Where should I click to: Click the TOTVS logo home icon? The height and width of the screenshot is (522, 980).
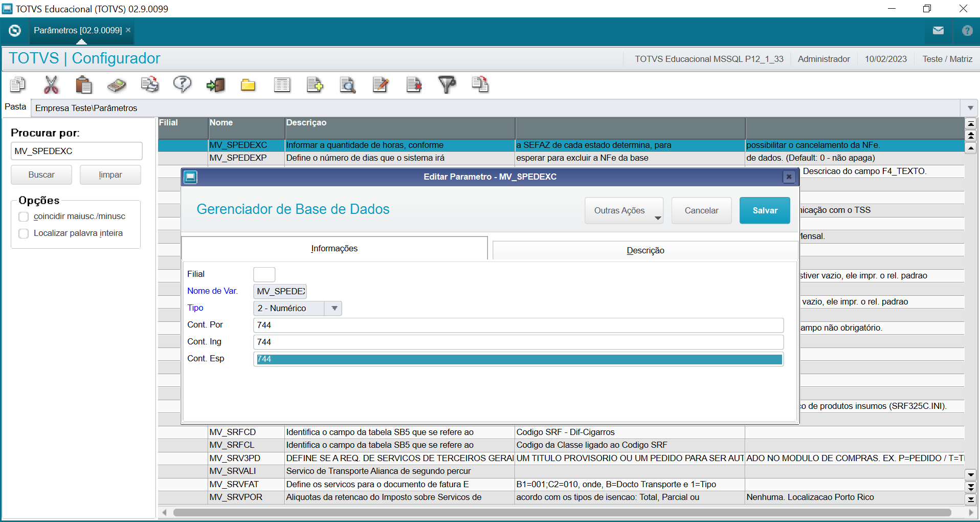(x=15, y=31)
